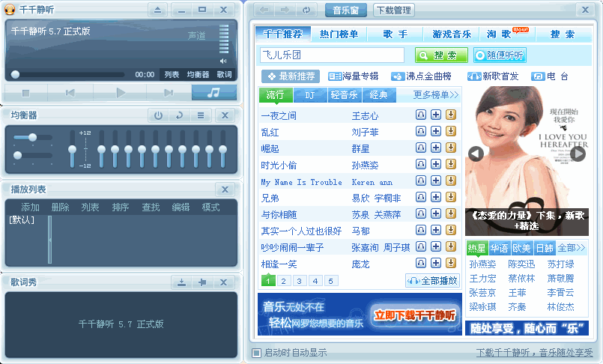Screen dimensions: 603x364
Task: Switch to the 音乐窗 tab
Action: point(346,10)
